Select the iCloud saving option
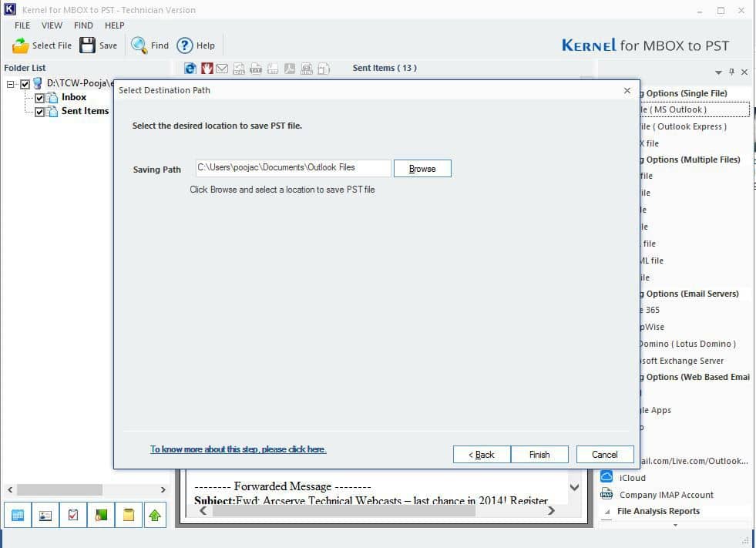Viewport: 756px width, 548px height. click(x=632, y=478)
